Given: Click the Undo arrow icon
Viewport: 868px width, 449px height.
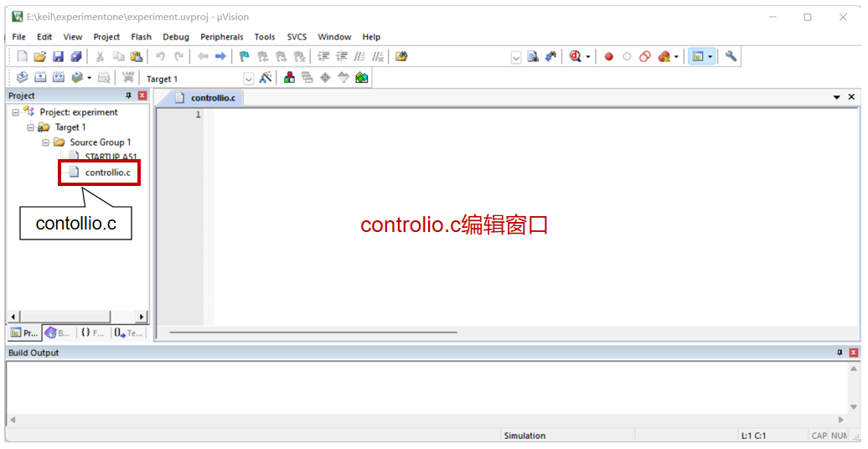Looking at the screenshot, I should [161, 56].
